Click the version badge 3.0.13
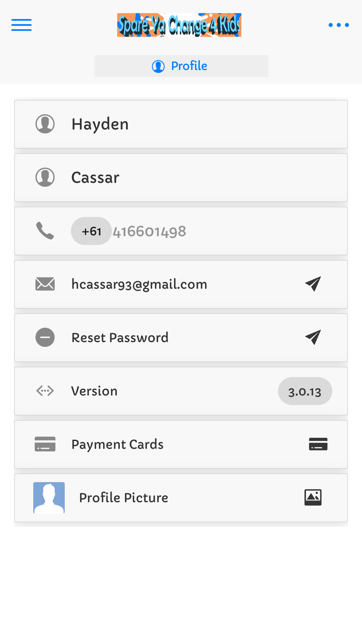Viewport: 362px width, 644px height. click(305, 391)
